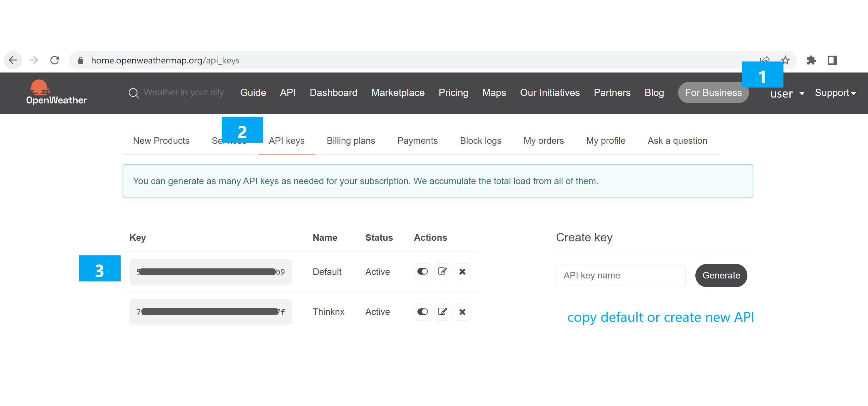Open the Support dropdown menu
868x406 pixels.
click(x=835, y=93)
